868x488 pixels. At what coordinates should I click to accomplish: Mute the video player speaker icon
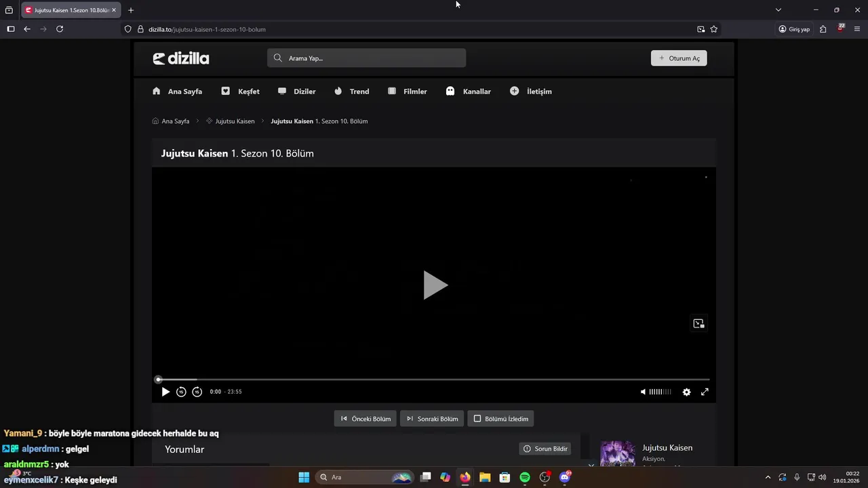coord(644,392)
